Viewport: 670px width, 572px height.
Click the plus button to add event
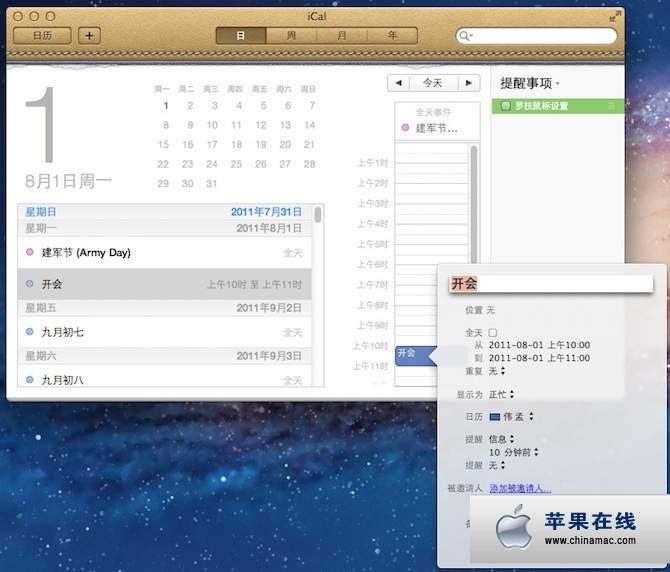90,35
